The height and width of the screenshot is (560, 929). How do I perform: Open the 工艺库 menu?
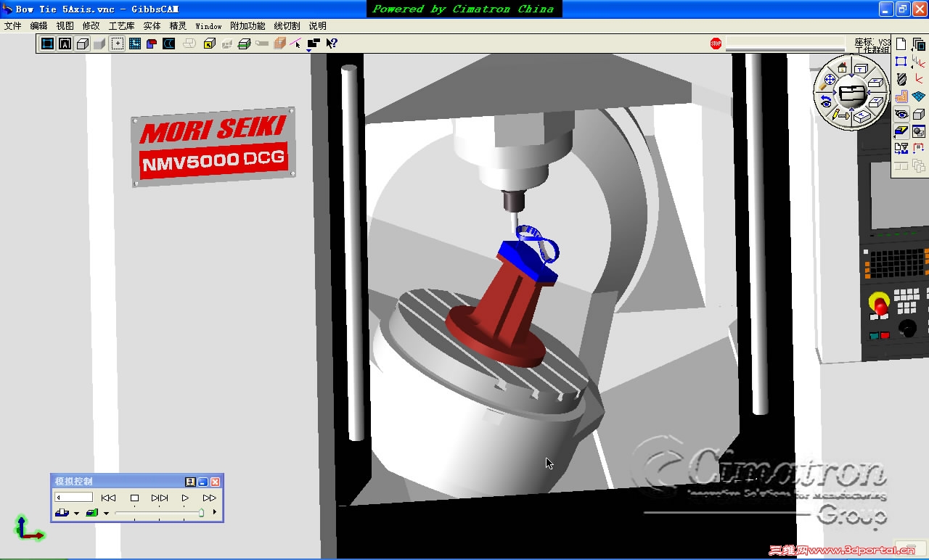pos(122,26)
